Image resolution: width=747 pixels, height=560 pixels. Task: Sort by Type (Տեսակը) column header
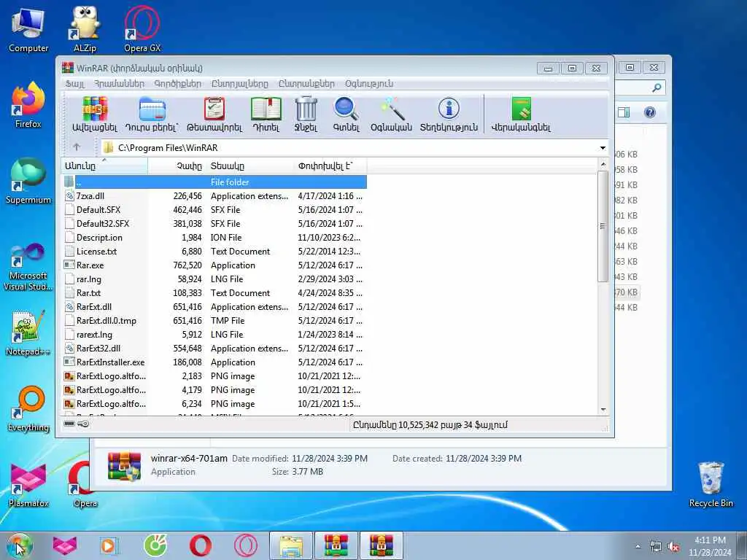[250, 166]
